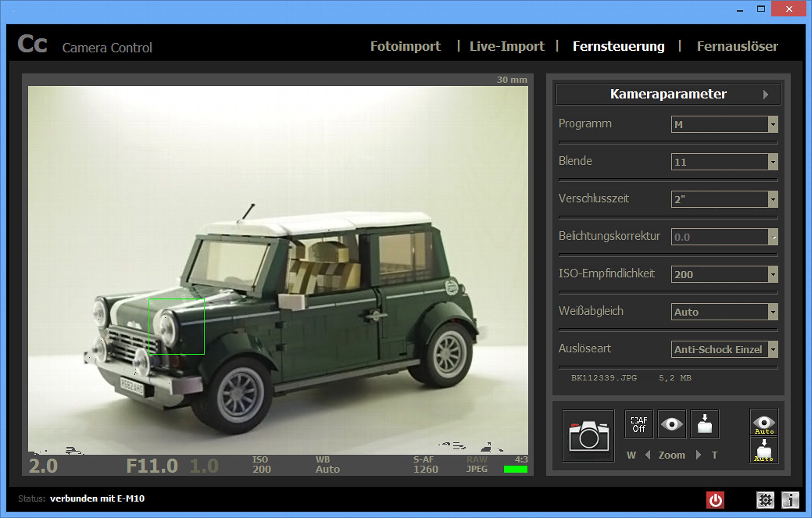The width and height of the screenshot is (812, 518).
Task: Open the Verschlusszeit dropdown
Action: click(724, 199)
